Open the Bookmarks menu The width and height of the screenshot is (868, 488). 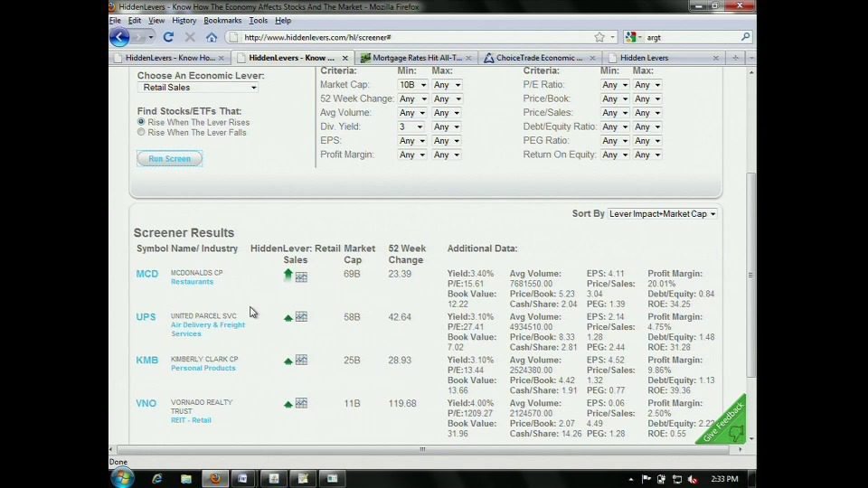[x=222, y=21]
